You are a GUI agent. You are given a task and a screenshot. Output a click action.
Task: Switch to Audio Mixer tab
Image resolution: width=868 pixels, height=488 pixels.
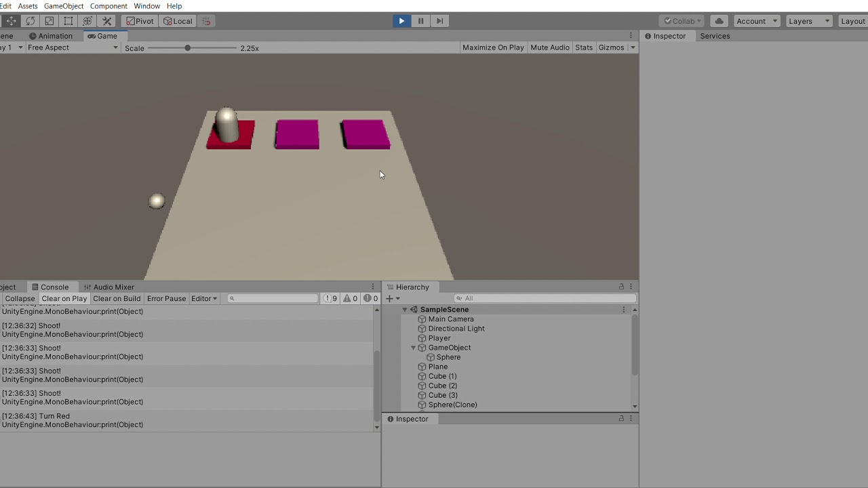(108, 287)
